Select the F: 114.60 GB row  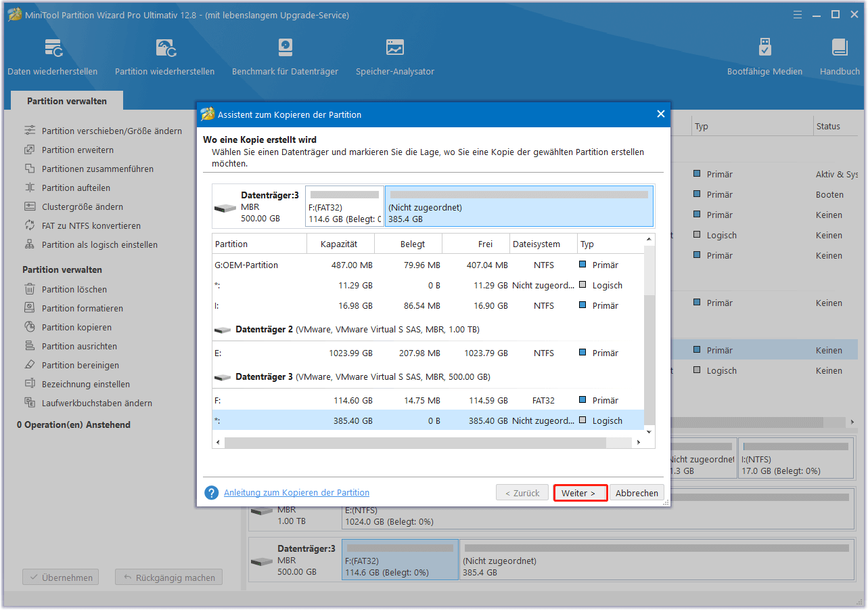point(428,400)
